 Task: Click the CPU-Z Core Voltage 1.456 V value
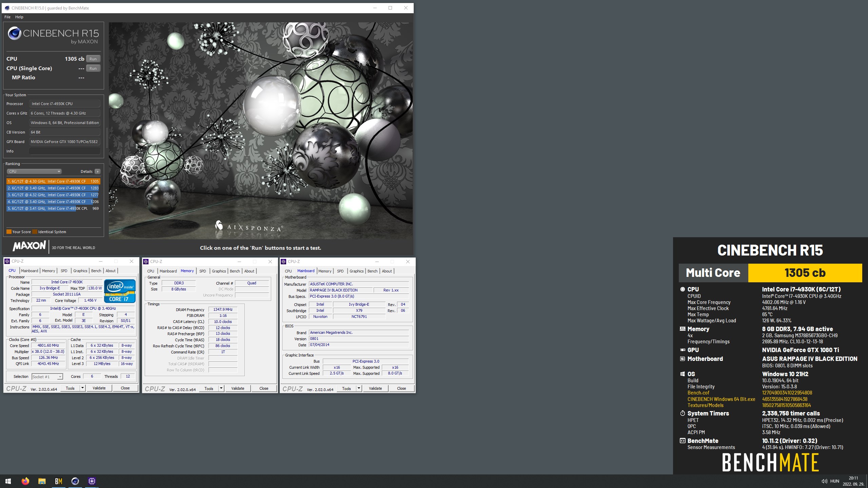(x=90, y=300)
